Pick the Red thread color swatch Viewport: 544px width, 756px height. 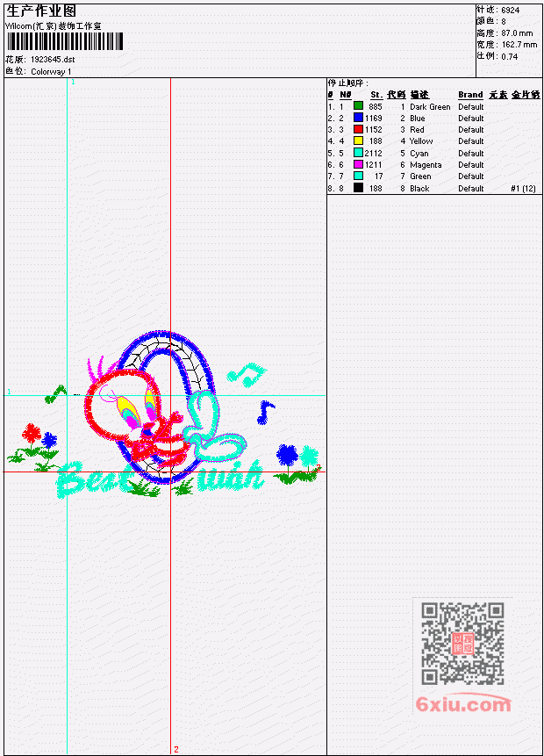(x=358, y=129)
